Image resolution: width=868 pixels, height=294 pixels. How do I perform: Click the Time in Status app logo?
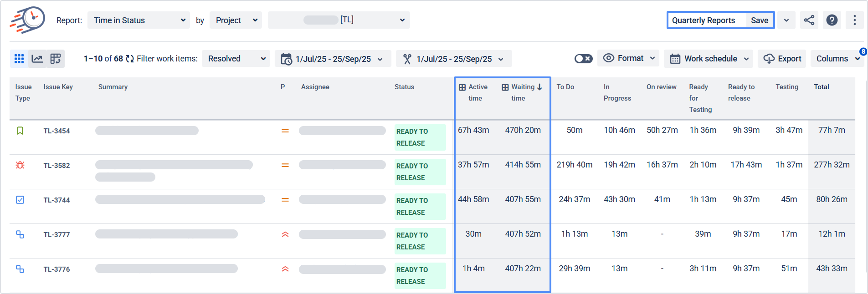click(x=27, y=20)
